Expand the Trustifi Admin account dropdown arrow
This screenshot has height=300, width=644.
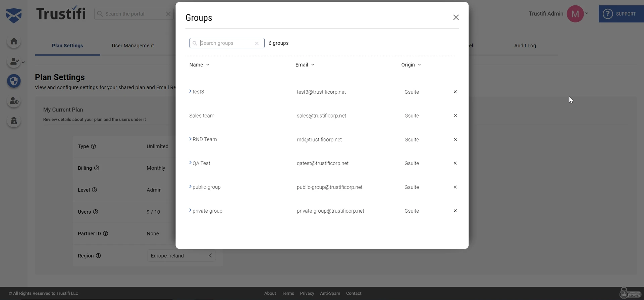click(x=587, y=14)
